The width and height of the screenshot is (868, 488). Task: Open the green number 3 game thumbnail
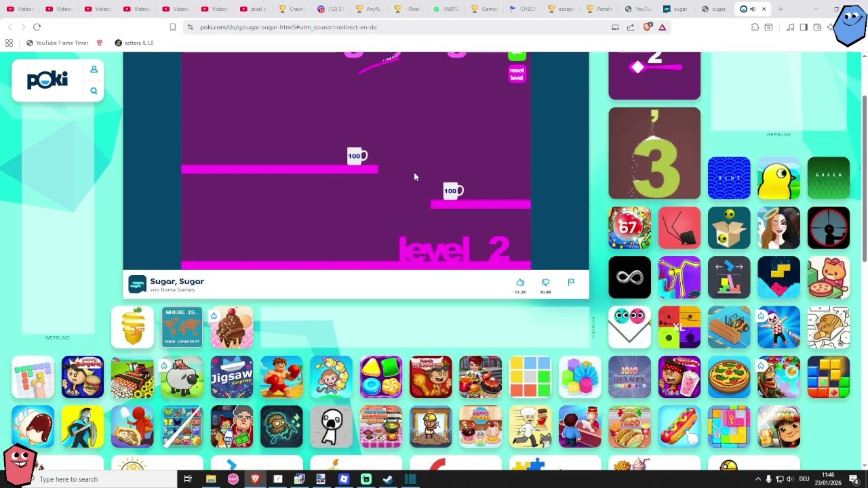654,153
